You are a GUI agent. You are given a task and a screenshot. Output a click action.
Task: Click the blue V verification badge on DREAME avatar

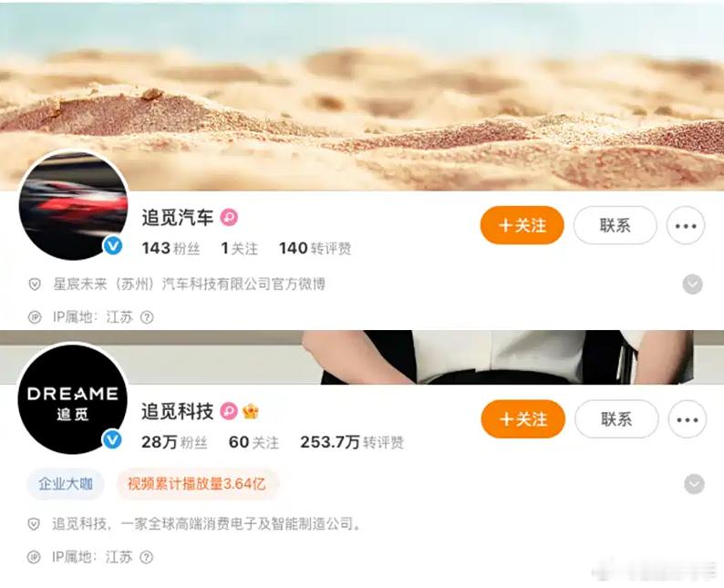point(112,439)
